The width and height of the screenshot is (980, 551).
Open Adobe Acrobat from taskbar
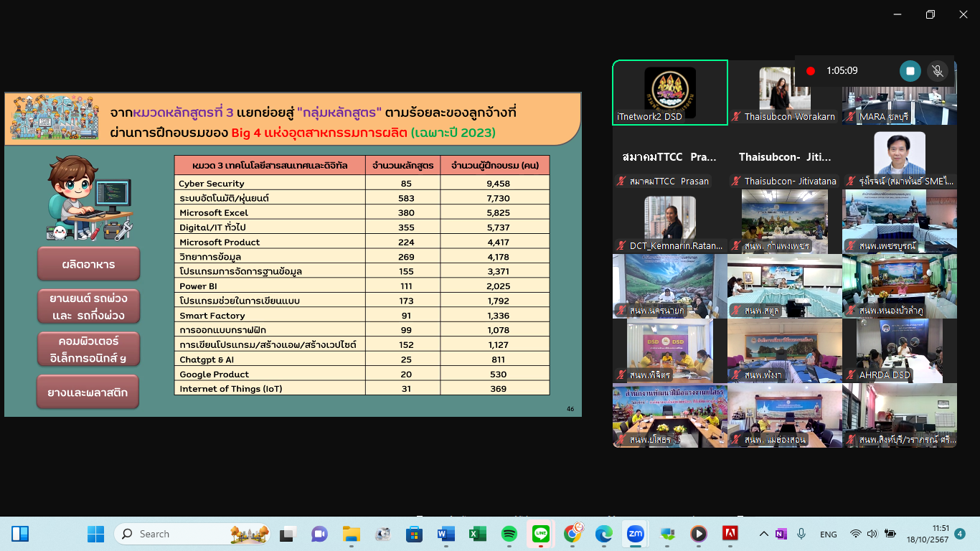730,534
